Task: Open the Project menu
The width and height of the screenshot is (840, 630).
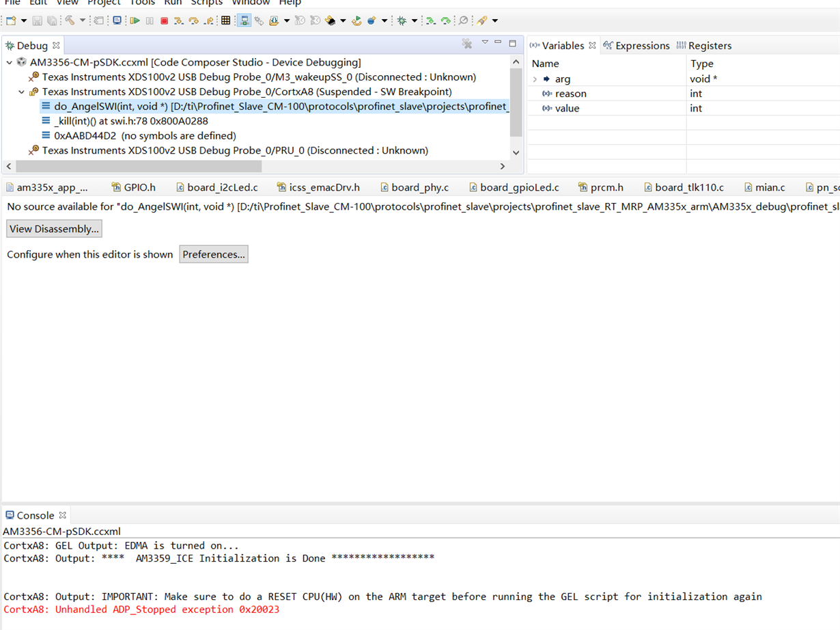Action: click(104, 3)
